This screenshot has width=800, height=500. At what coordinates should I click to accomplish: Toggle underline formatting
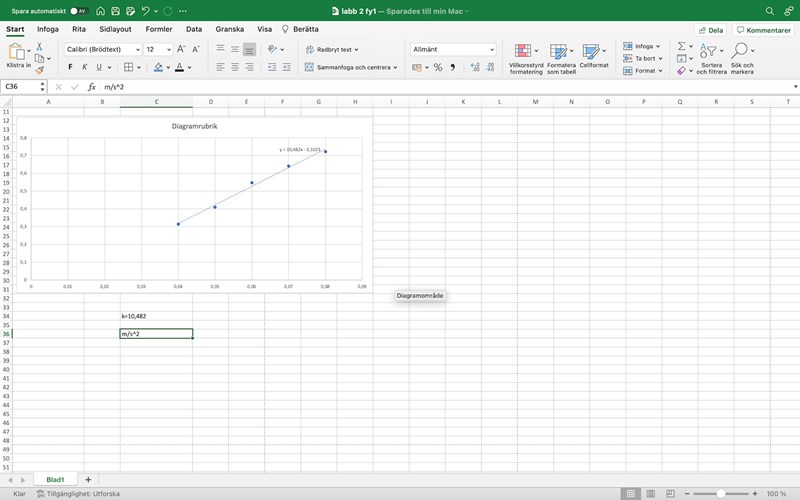98,67
